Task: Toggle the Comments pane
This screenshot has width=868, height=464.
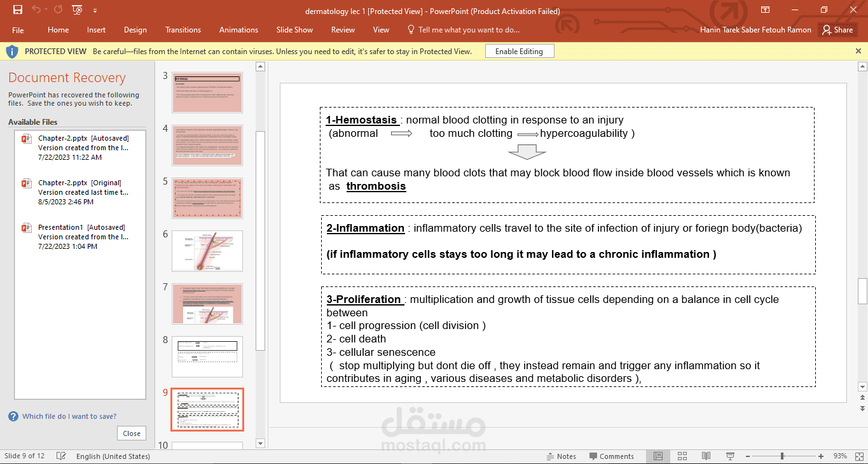Action: point(611,456)
